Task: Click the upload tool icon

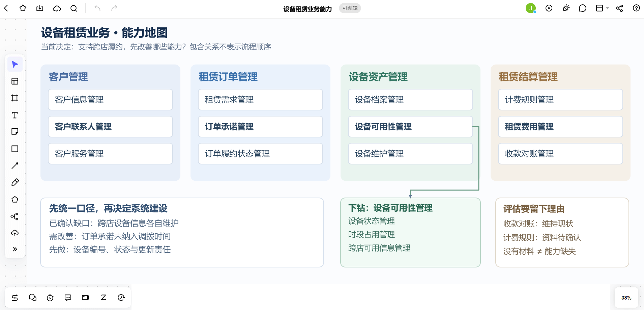Action: (x=15, y=233)
